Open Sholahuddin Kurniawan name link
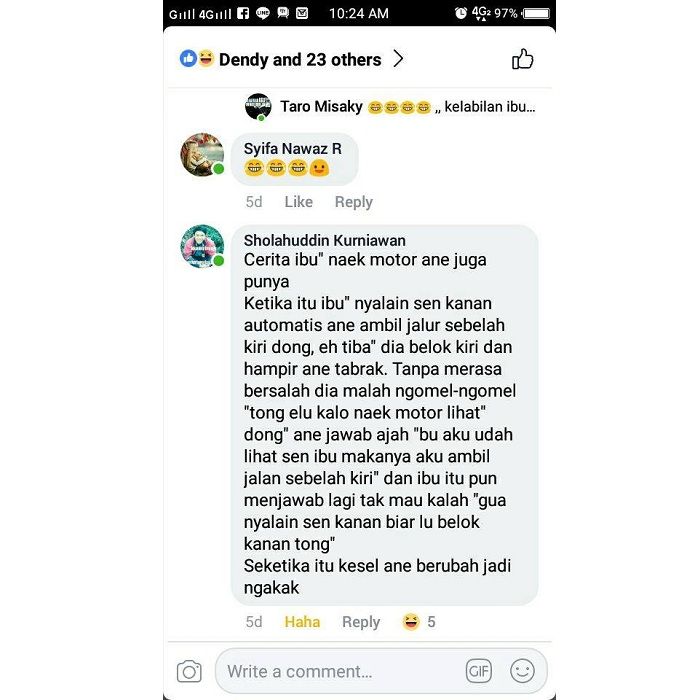The width and height of the screenshot is (700, 700). (x=325, y=240)
